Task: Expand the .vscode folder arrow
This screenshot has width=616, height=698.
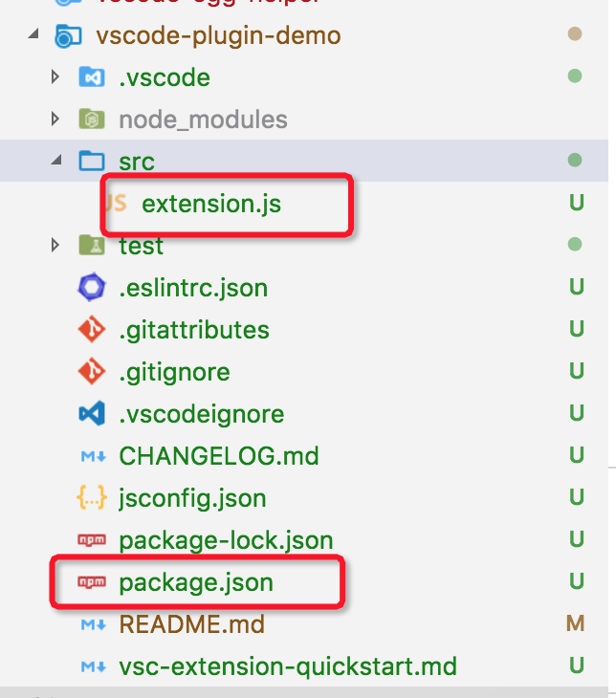Action: pos(56,77)
